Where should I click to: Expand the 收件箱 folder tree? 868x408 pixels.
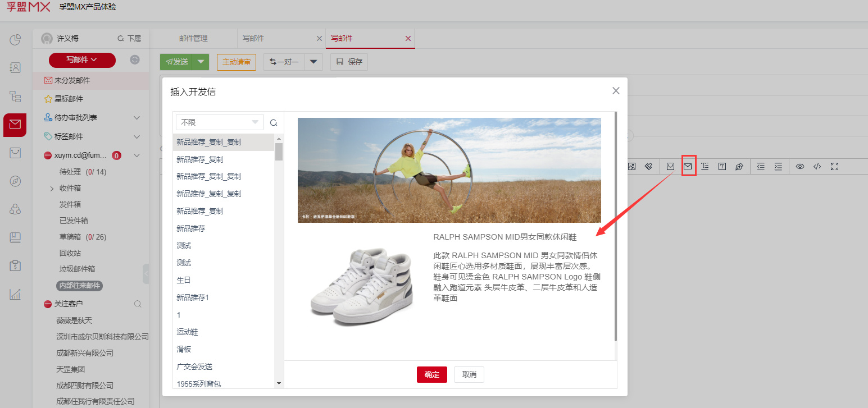tap(52, 188)
